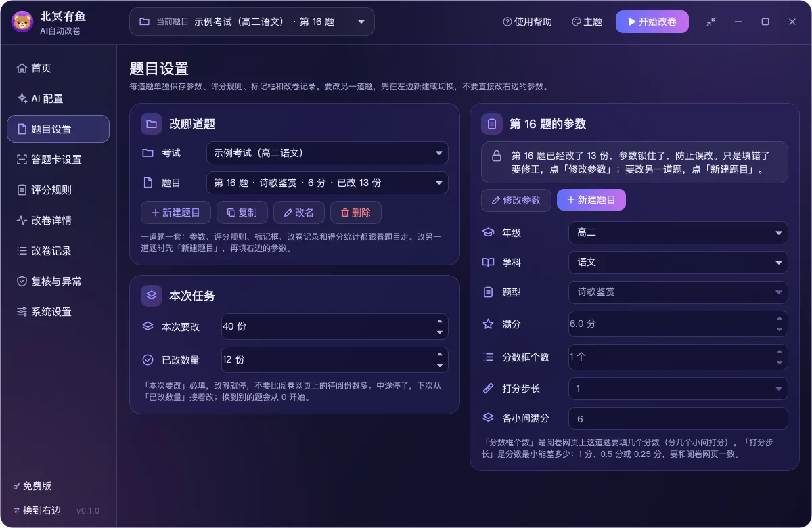Open the 答题卡设置 sidebar item
The image size is (812, 528).
(58, 160)
